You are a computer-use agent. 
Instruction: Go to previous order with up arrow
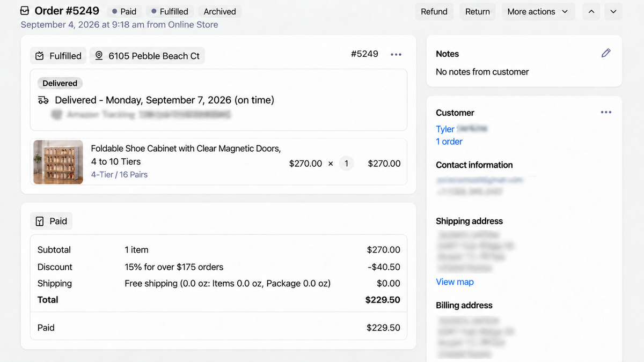point(591,12)
